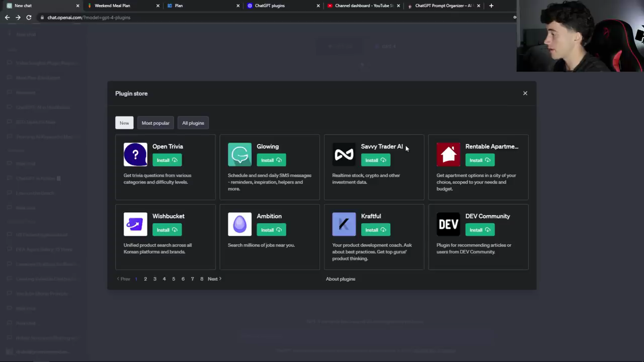This screenshot has width=644, height=362.
Task: Install the Ambition plugin
Action: click(271, 230)
